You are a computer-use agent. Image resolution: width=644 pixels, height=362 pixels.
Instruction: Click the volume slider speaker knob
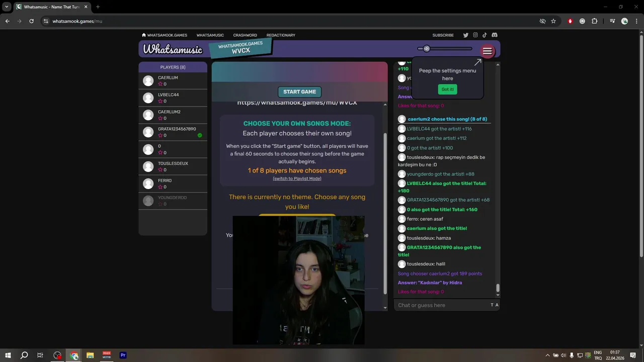click(427, 49)
